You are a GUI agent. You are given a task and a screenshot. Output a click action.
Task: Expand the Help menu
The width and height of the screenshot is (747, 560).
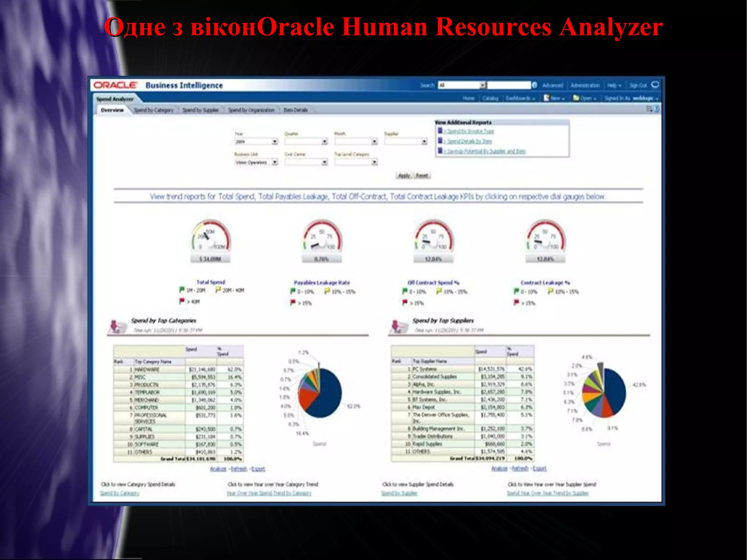tap(614, 85)
